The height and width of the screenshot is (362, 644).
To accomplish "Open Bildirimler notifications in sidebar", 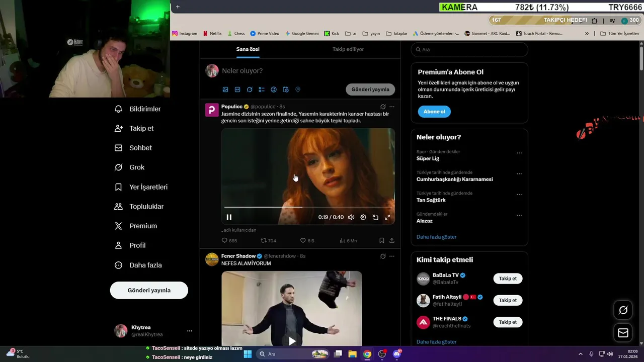I will [138, 109].
